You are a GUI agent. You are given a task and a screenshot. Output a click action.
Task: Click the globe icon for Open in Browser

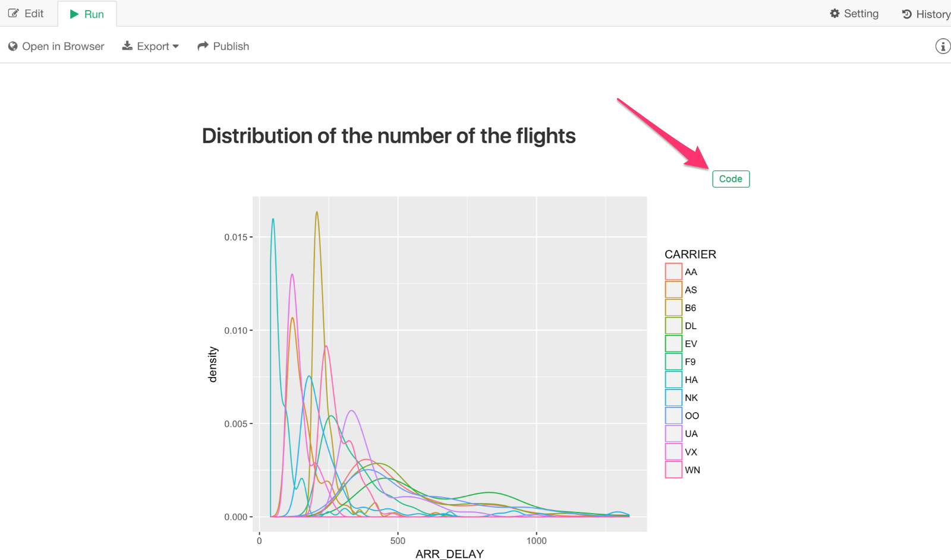(x=12, y=46)
